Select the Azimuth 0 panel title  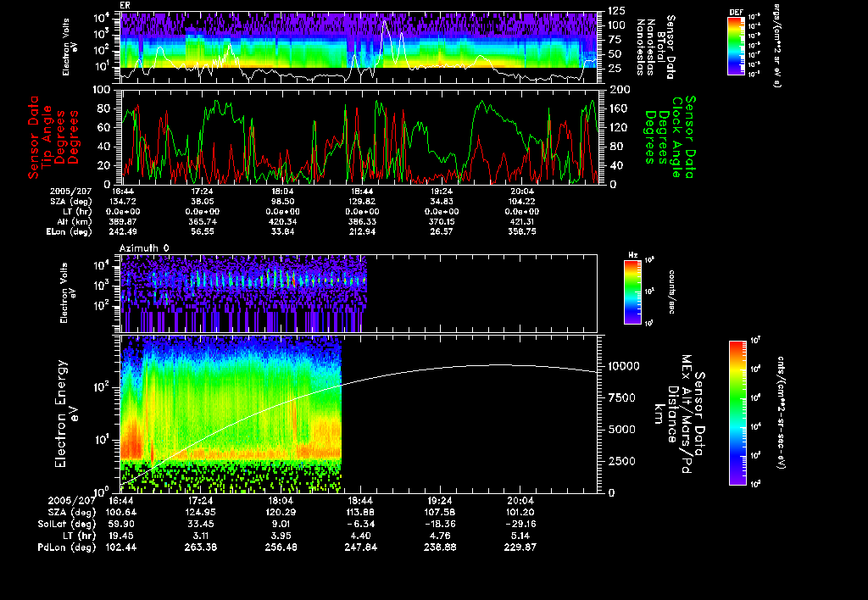tap(144, 247)
